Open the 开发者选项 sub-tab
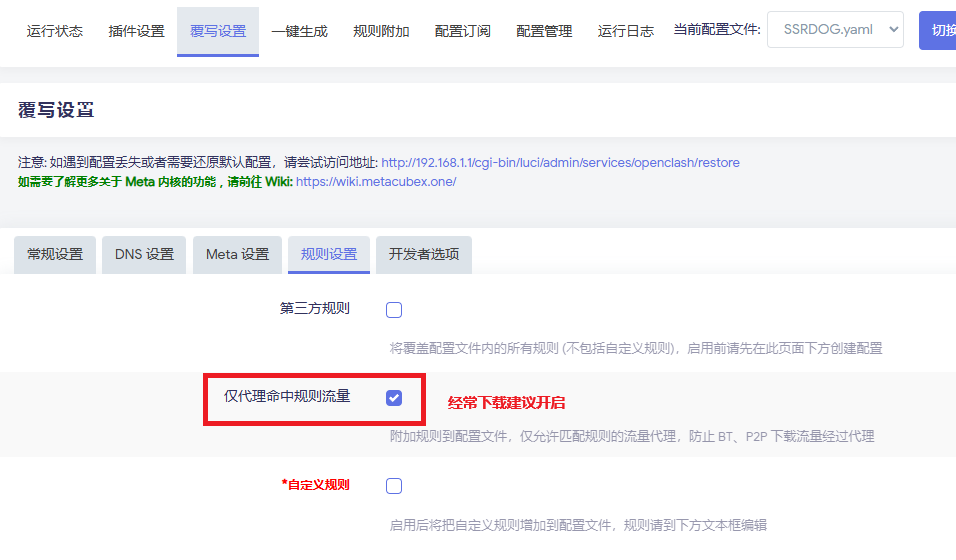This screenshot has height=560, width=956. (424, 254)
